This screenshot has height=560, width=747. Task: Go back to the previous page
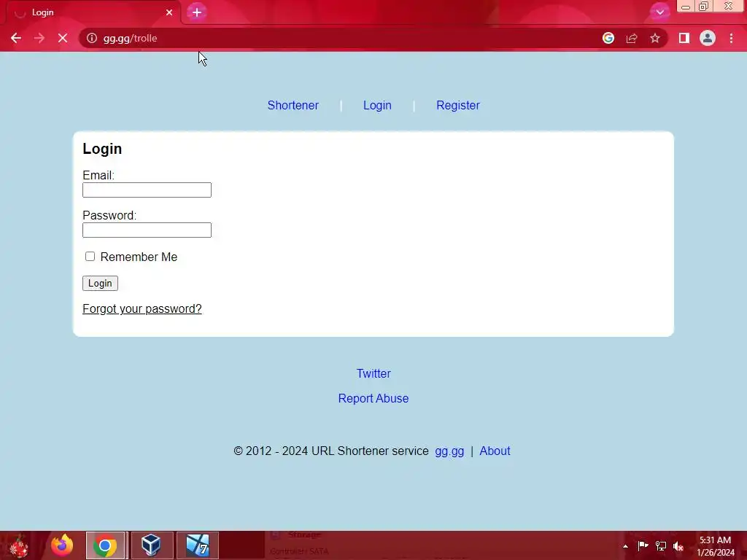[x=16, y=38]
